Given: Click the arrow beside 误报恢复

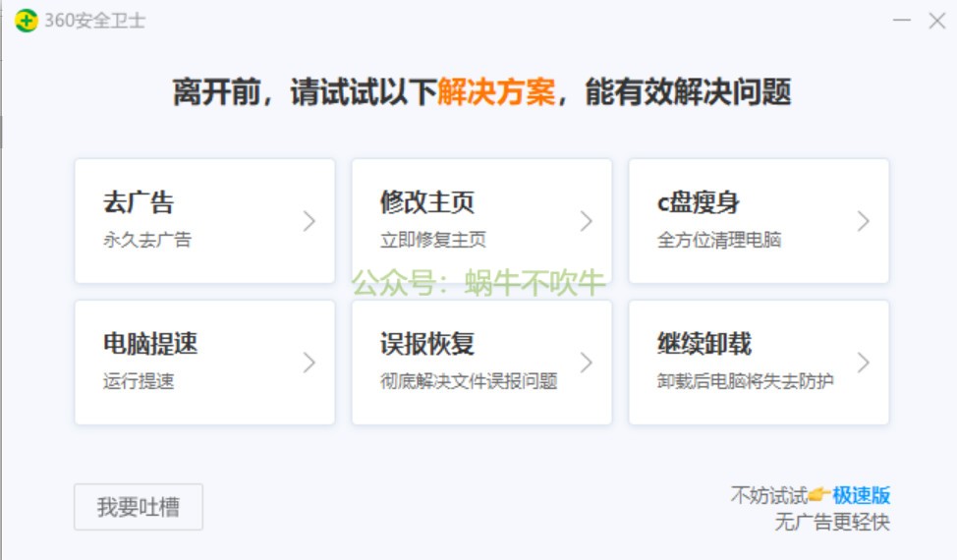Looking at the screenshot, I should (586, 363).
